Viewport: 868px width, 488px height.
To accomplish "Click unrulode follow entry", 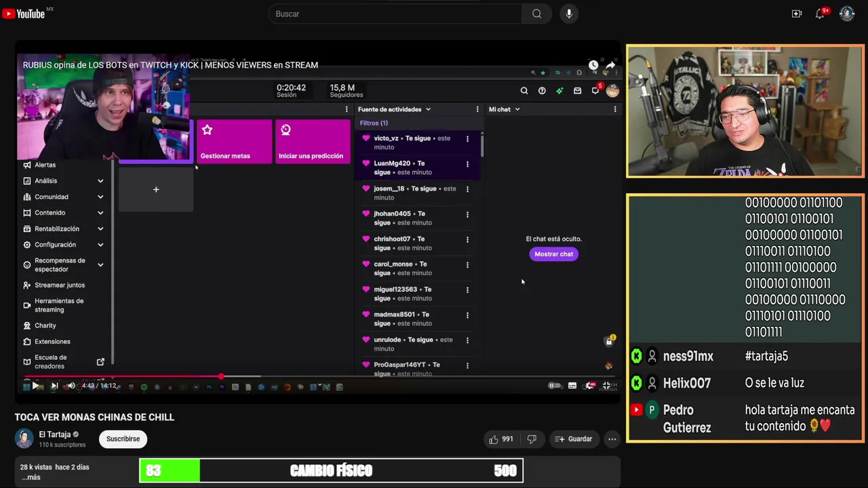I will 417,344.
